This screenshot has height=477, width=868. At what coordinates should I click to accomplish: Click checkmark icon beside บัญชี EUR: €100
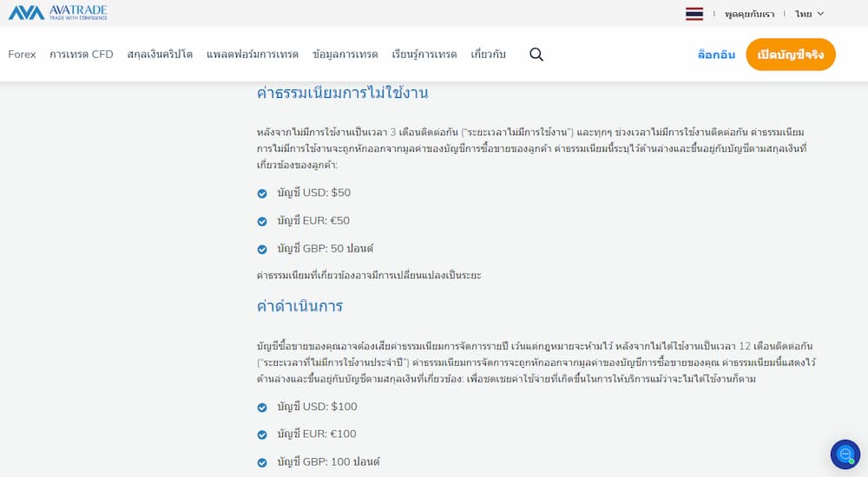[262, 435]
